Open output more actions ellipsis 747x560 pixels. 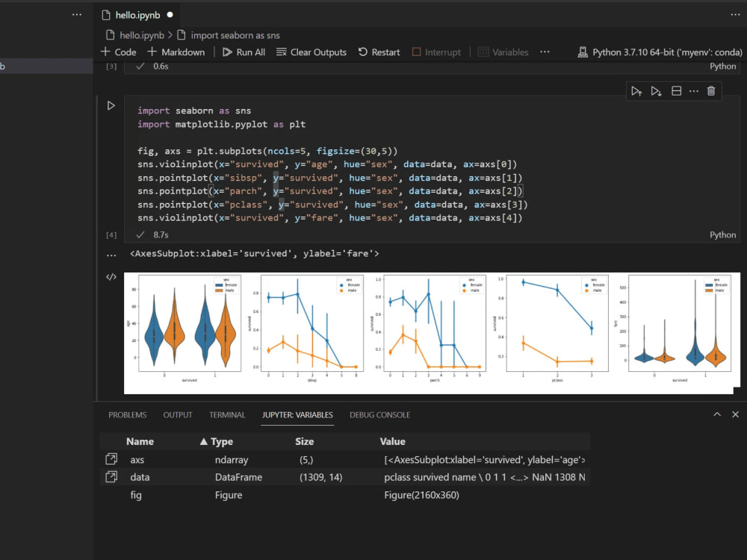pyautogui.click(x=111, y=255)
